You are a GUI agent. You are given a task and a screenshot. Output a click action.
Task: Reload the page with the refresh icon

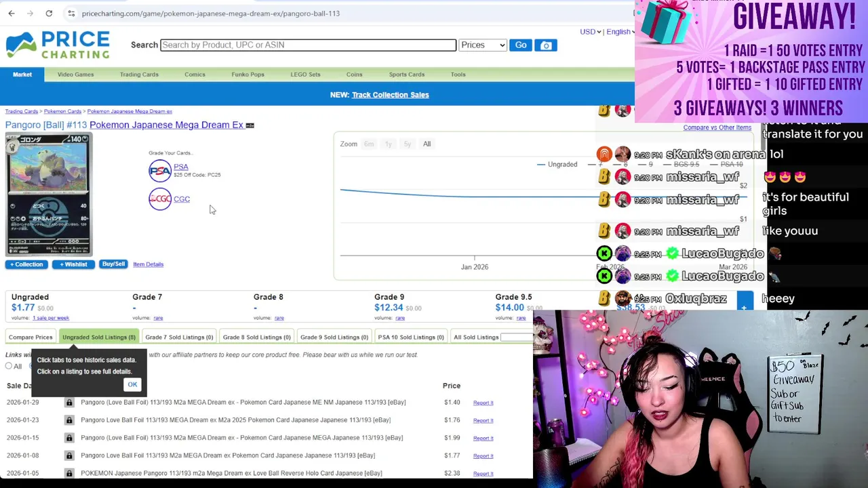(49, 13)
